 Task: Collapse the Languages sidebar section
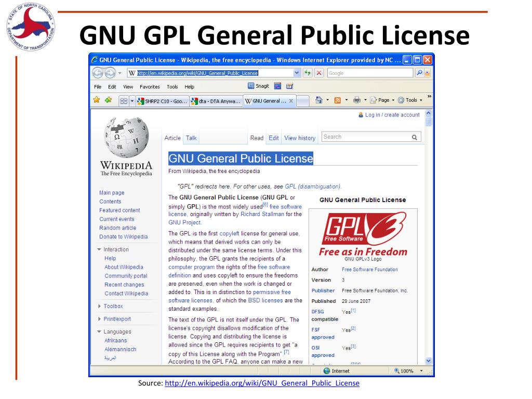point(99,331)
